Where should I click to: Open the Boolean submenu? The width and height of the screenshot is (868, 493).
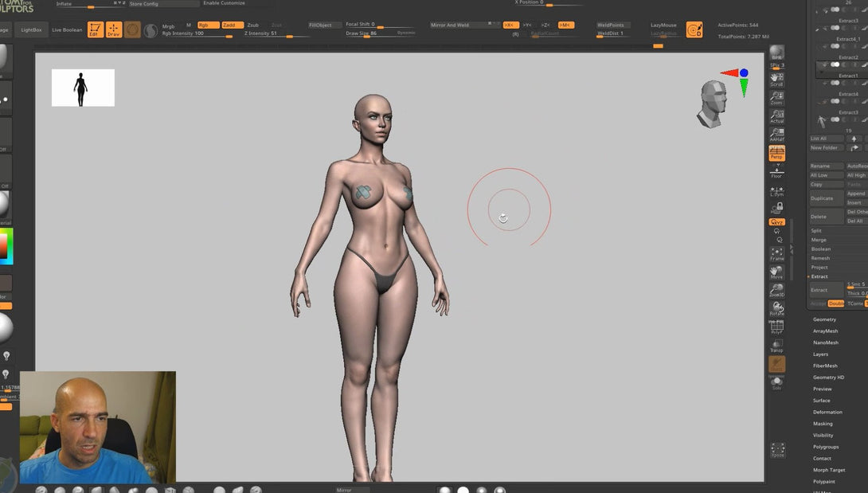pos(820,249)
